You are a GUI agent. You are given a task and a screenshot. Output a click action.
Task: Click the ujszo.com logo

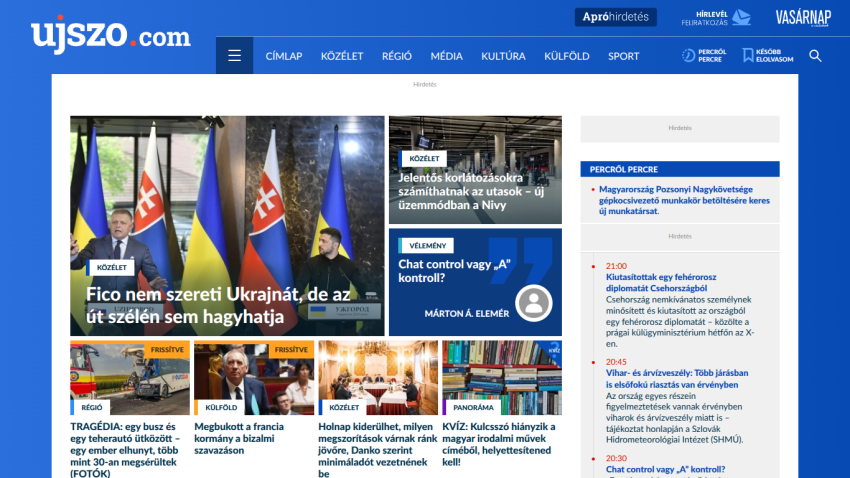click(x=111, y=35)
